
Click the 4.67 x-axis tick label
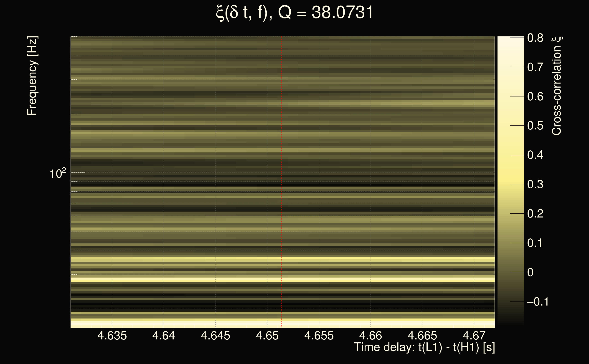[474, 336]
